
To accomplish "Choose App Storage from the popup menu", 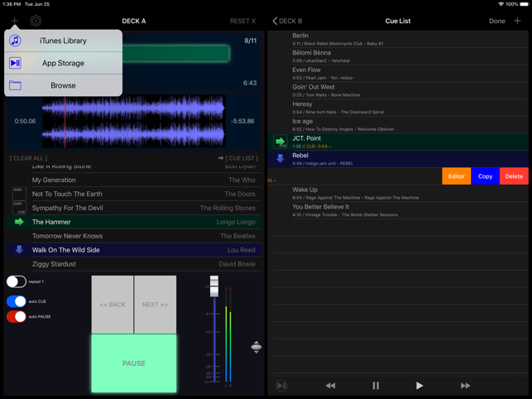I will click(63, 63).
